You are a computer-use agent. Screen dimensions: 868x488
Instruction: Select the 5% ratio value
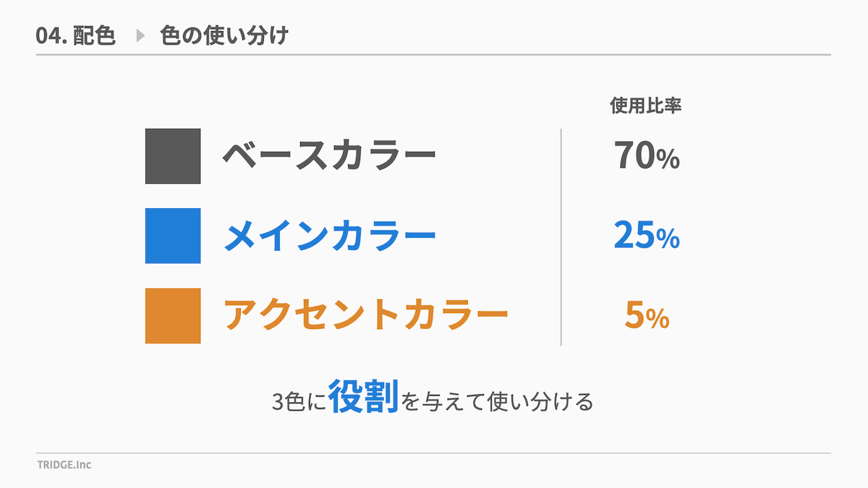647,317
